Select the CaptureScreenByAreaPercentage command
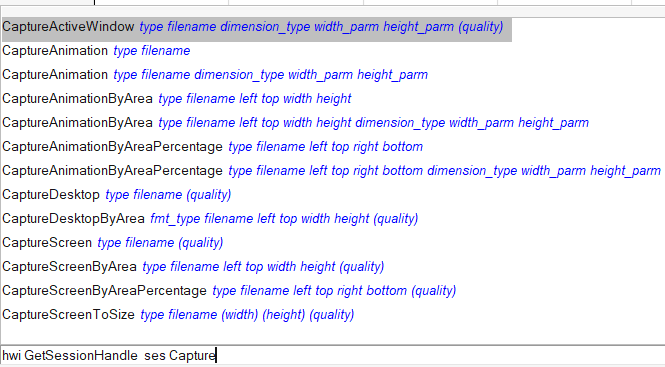 coord(229,291)
